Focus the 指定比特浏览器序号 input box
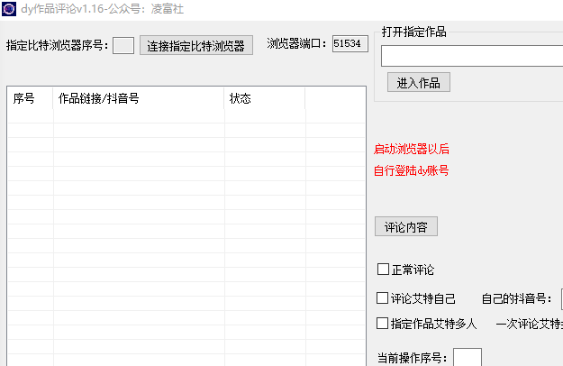This screenshot has height=366, width=563. 123,46
